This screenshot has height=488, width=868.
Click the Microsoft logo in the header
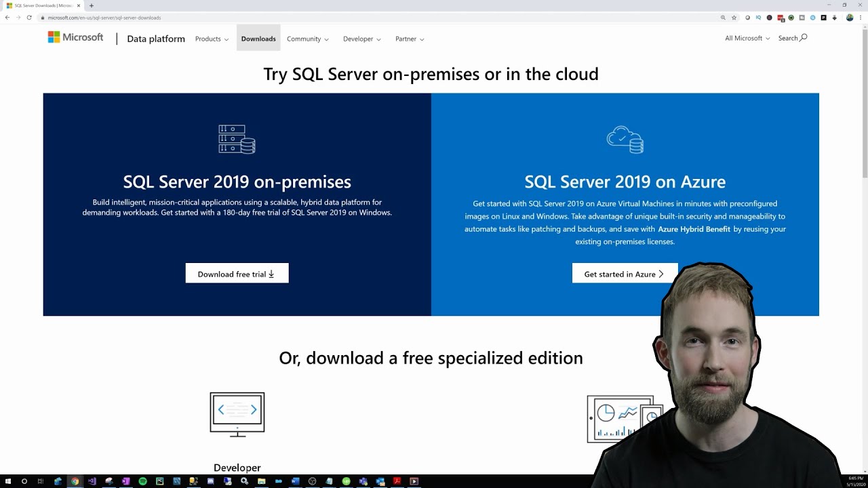point(75,37)
